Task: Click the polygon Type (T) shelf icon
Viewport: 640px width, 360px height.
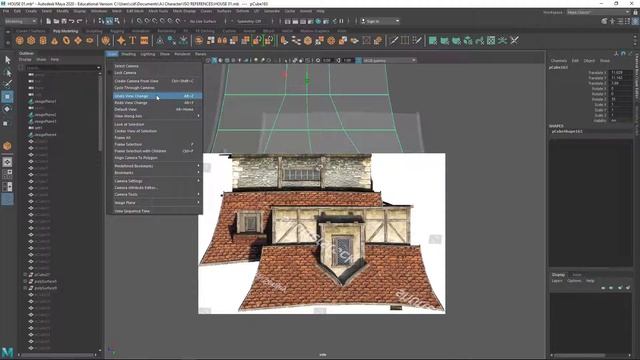Action: (x=133, y=40)
